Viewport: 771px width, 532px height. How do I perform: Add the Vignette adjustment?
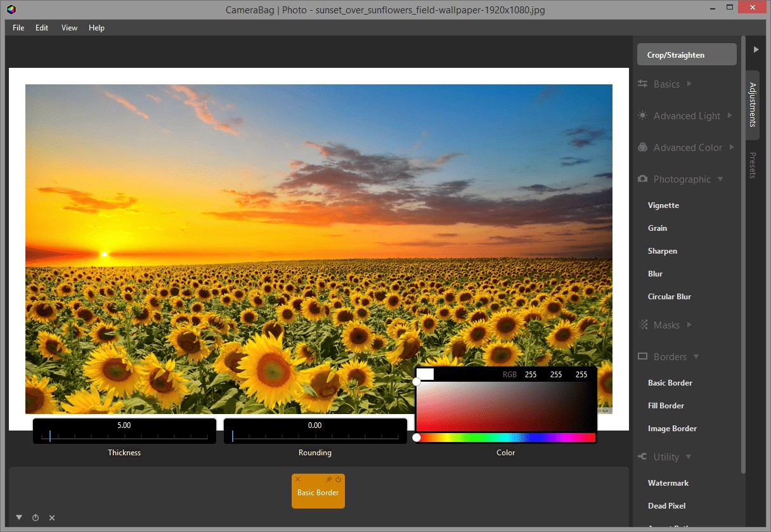coord(663,205)
